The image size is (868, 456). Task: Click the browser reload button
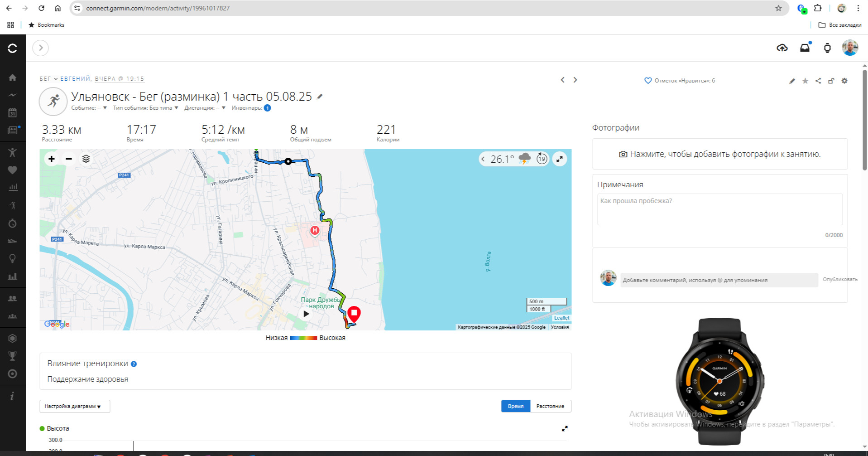pos(41,8)
